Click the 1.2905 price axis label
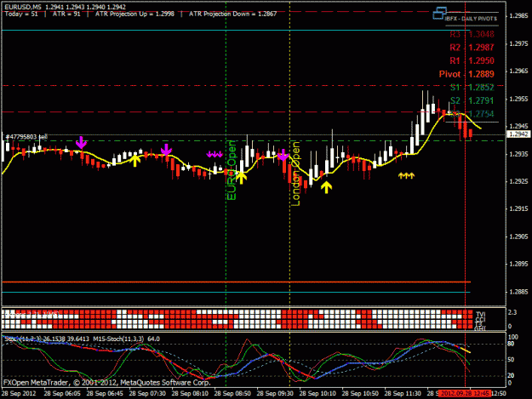532x399 pixels. point(518,237)
